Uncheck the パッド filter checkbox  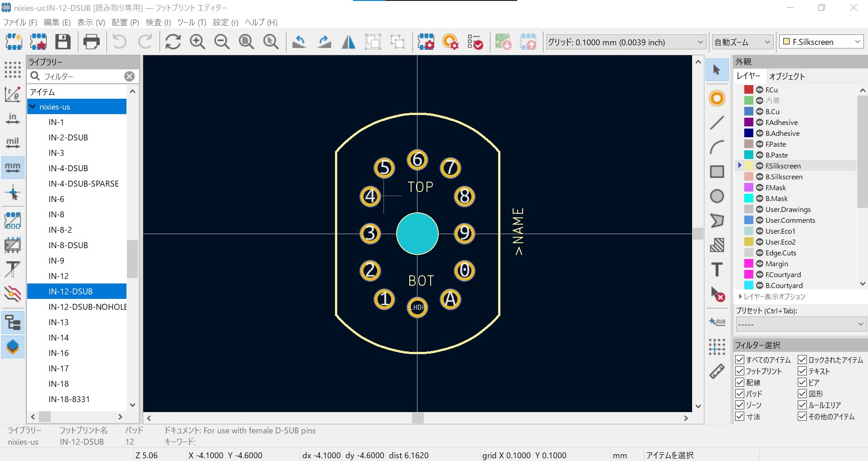click(740, 394)
